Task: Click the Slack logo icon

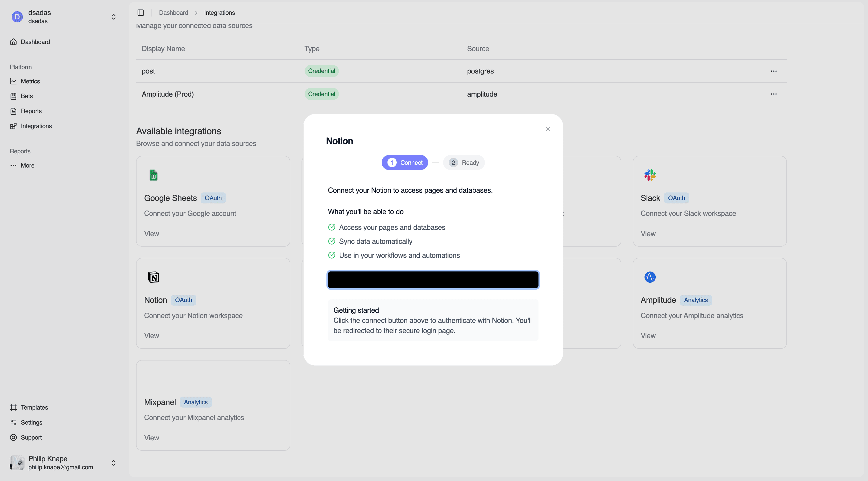Action: 650,175
